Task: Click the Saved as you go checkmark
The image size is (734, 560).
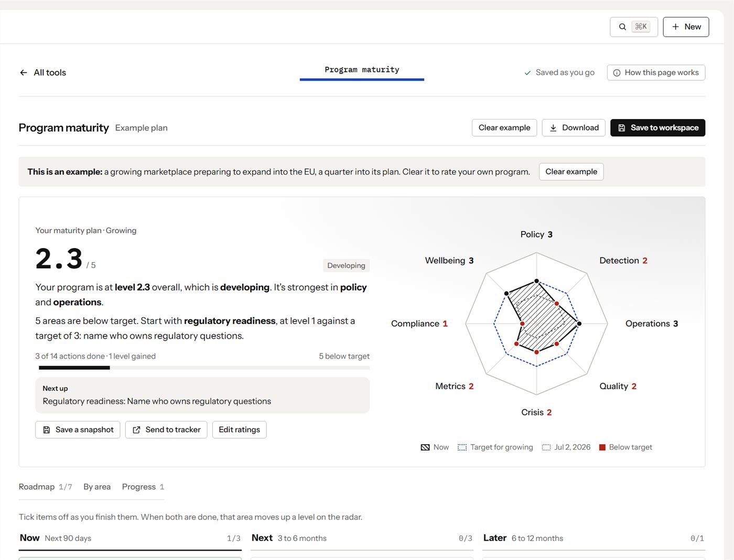Action: pyautogui.click(x=527, y=73)
